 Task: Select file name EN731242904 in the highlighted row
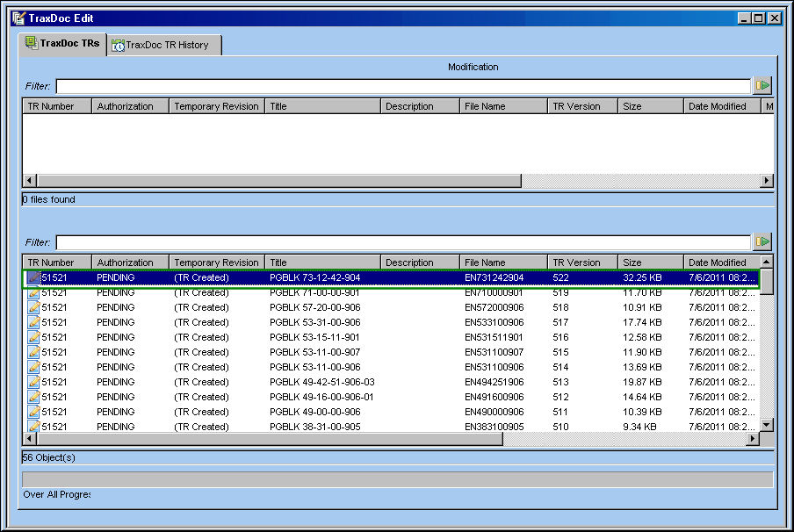(x=494, y=277)
